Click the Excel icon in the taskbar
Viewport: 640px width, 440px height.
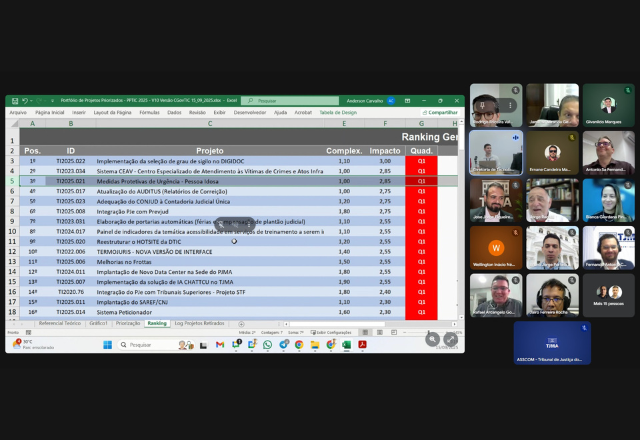tap(346, 344)
